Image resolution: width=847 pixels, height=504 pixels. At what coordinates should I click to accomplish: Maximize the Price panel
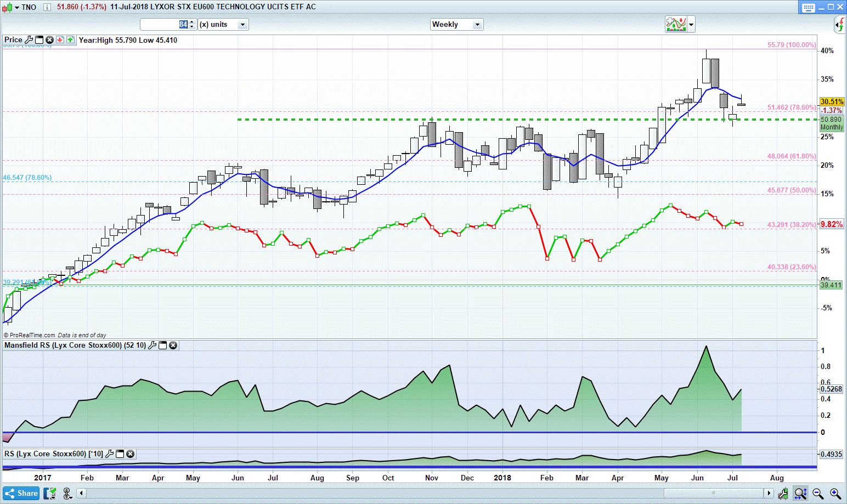[39, 39]
